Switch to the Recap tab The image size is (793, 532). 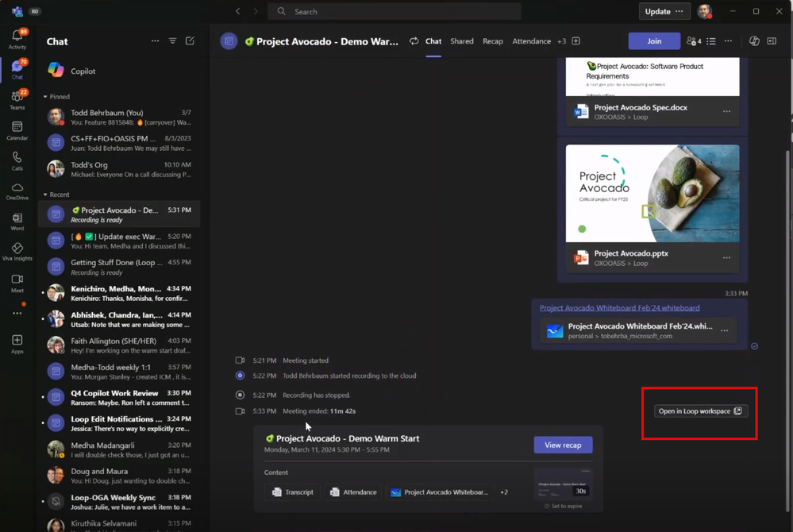[493, 41]
